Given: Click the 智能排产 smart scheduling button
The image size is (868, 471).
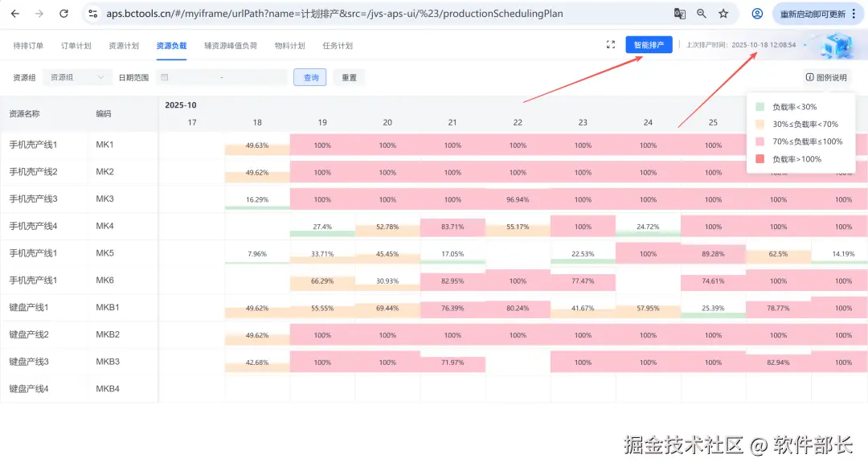Looking at the screenshot, I should point(649,46).
